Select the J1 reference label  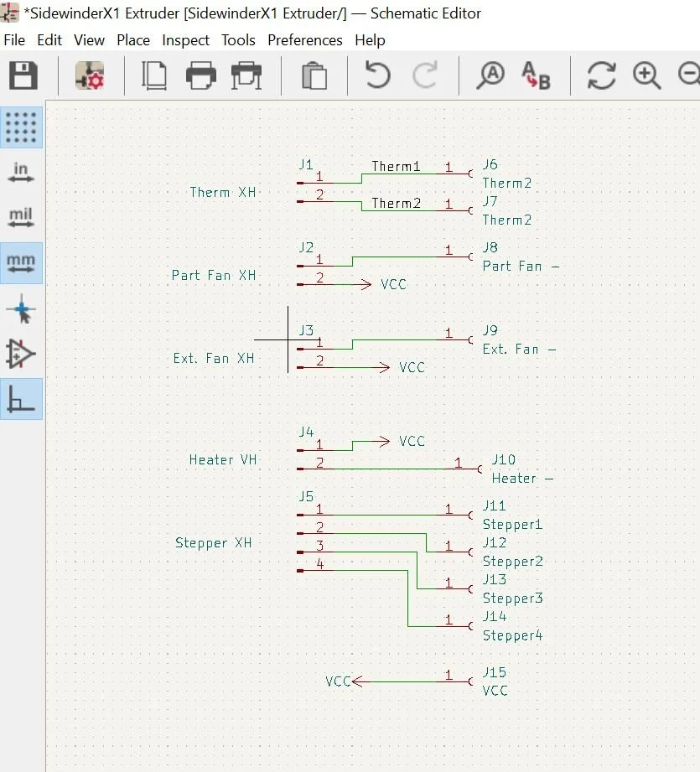tap(306, 164)
